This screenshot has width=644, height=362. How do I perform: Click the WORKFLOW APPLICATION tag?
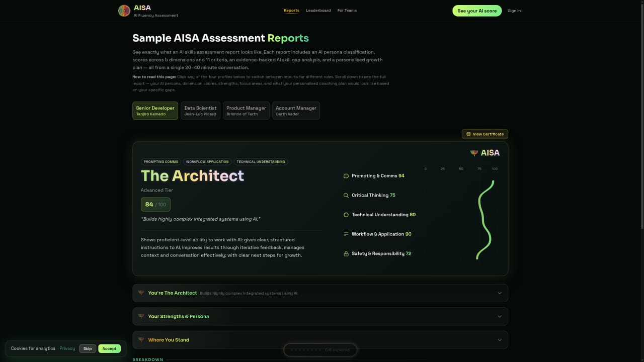pyautogui.click(x=207, y=162)
